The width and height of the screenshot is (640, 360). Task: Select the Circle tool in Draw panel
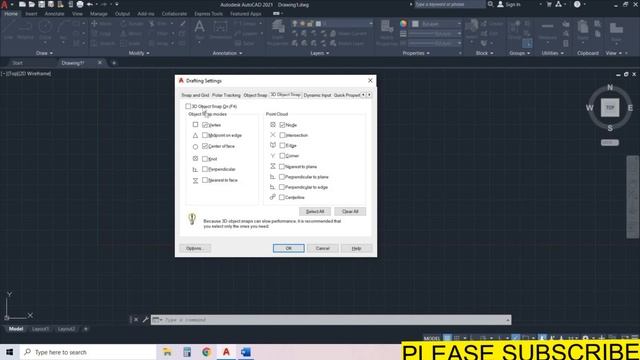click(x=45, y=30)
